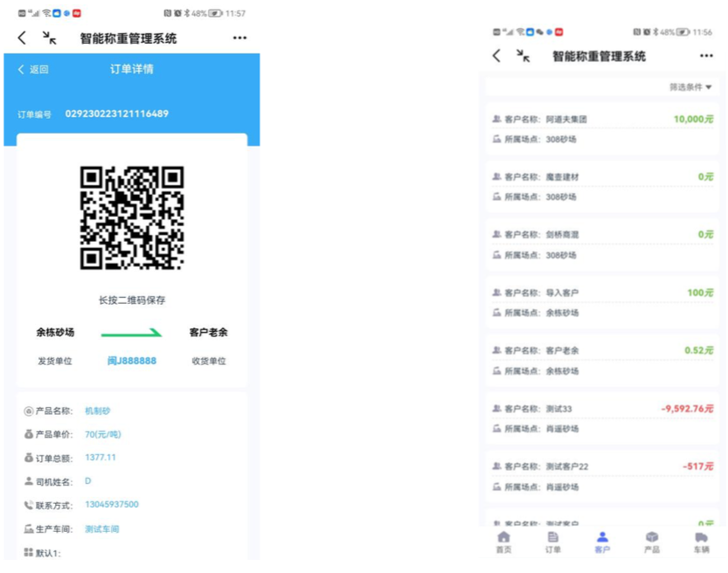Tap the customer icon in the 阿道夫集团 row
728x573 pixels.
tap(496, 120)
